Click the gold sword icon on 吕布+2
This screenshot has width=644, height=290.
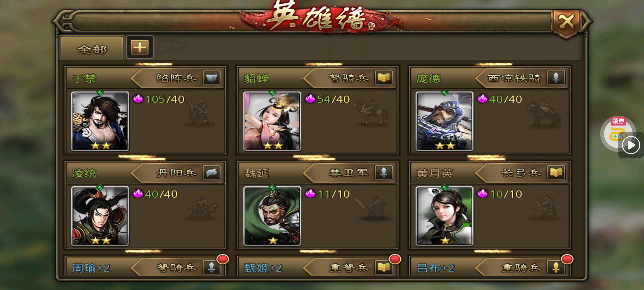[556, 267]
